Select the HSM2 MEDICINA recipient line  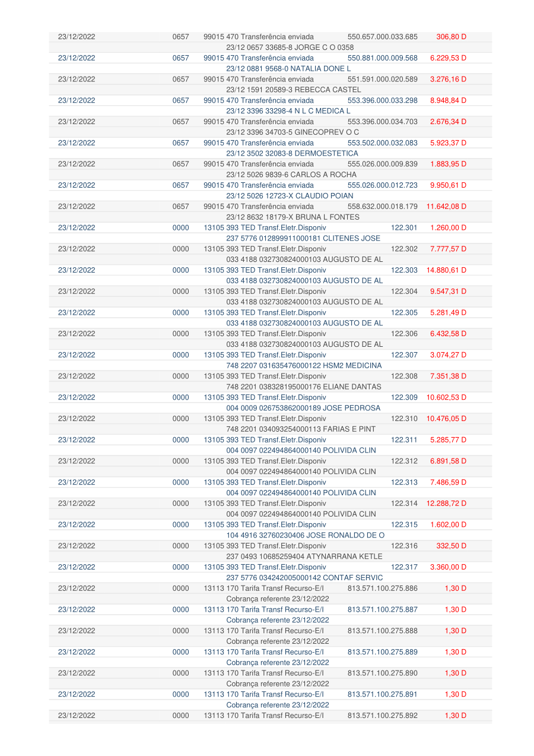pos(304,365)
